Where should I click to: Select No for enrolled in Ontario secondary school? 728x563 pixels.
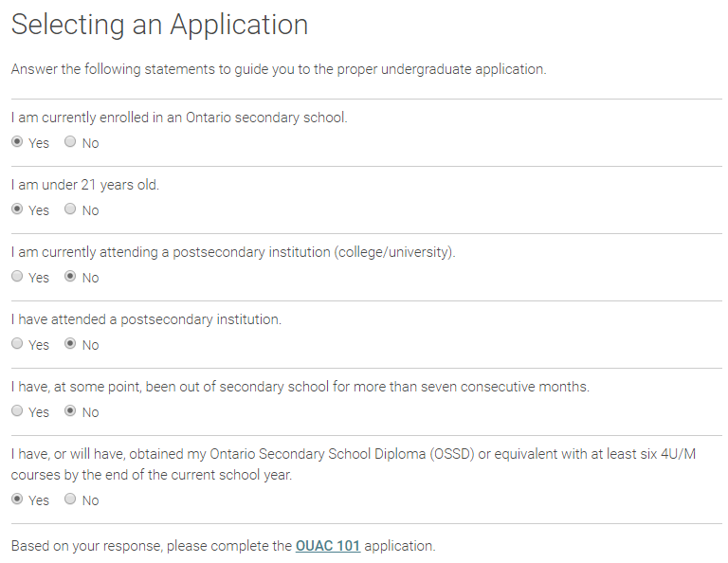70,141
